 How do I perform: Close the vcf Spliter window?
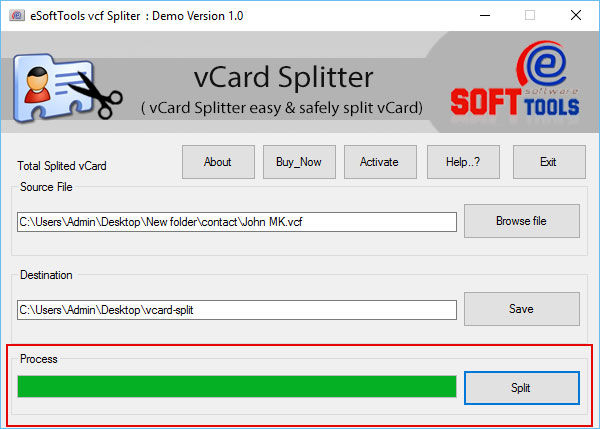(x=576, y=16)
